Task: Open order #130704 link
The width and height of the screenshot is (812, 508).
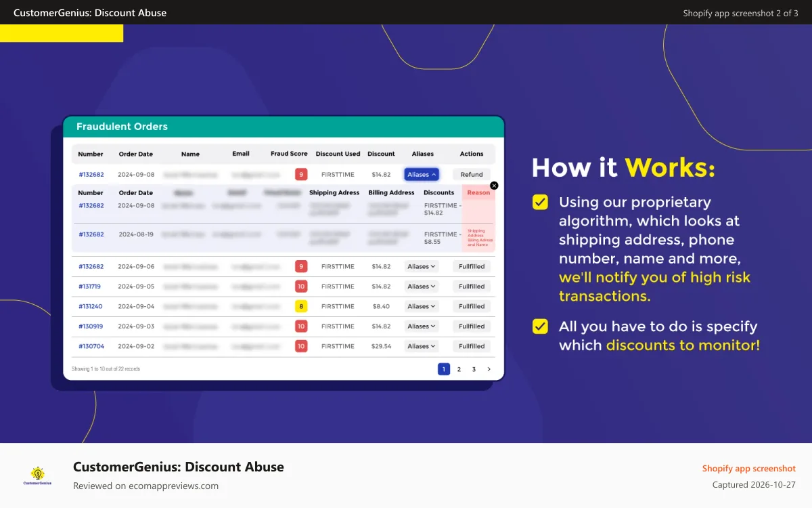Action: point(91,346)
